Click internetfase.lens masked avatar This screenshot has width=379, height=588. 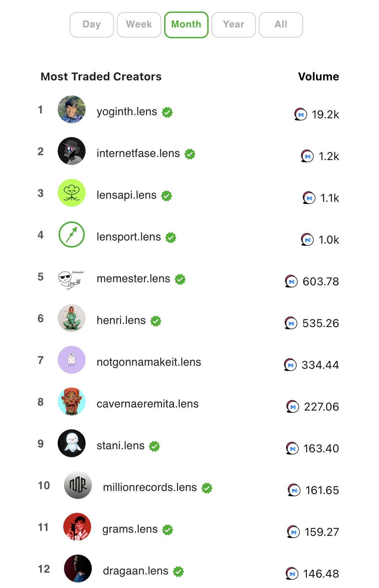point(72,151)
